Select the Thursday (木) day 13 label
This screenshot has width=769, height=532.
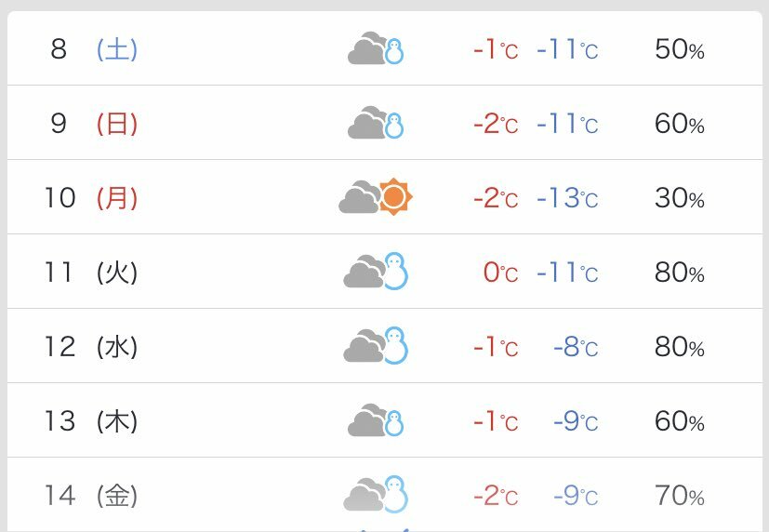(117, 421)
